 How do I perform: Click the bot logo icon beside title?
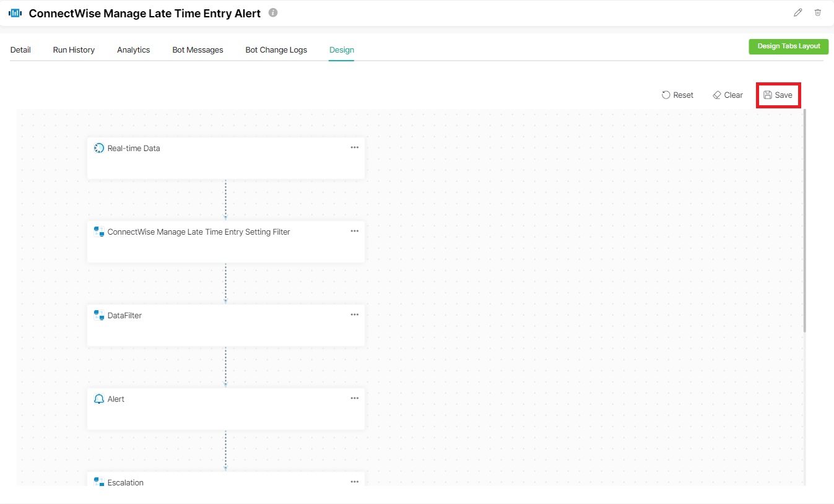[x=15, y=13]
